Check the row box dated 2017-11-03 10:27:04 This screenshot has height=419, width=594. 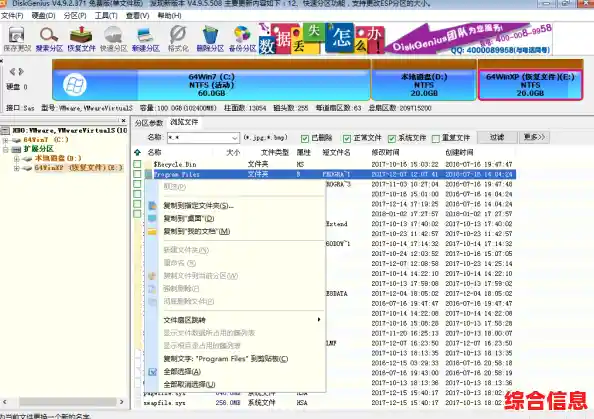[x=138, y=184]
